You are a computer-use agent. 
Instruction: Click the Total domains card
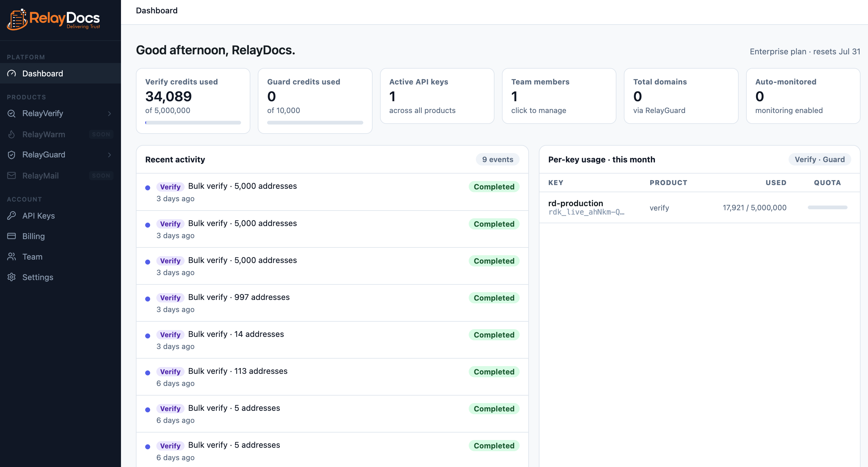pos(681,96)
